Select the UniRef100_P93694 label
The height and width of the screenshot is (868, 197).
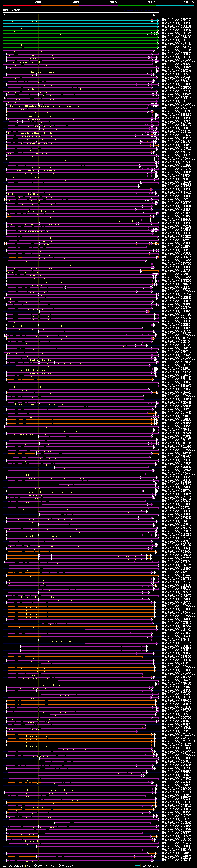(x=177, y=78)
